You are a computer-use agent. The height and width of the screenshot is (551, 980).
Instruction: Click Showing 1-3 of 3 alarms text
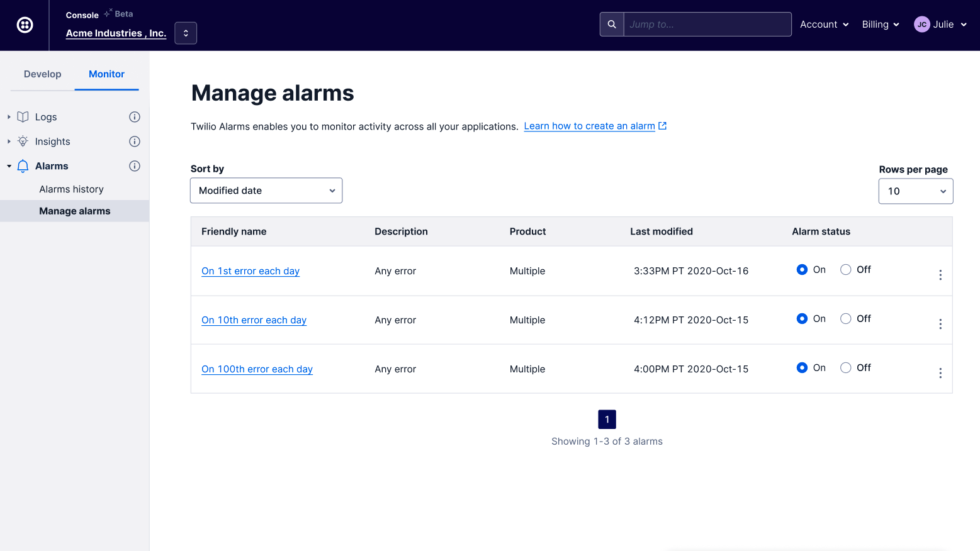(607, 442)
